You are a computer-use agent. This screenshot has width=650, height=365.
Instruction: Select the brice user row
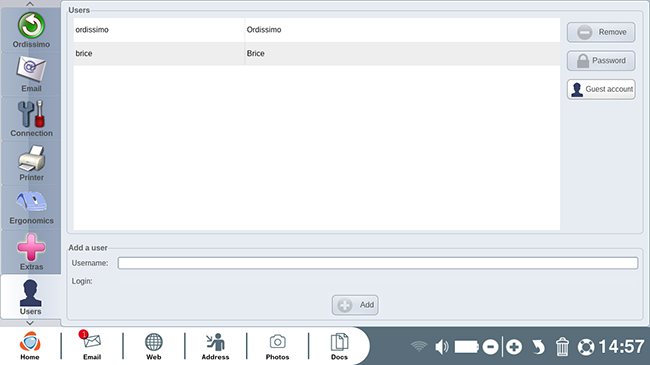point(317,54)
